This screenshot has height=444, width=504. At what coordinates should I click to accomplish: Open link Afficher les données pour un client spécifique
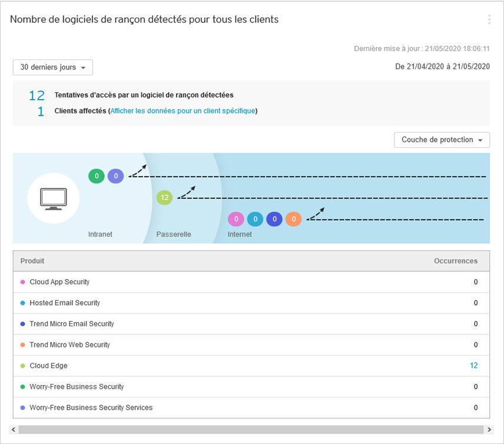click(183, 111)
